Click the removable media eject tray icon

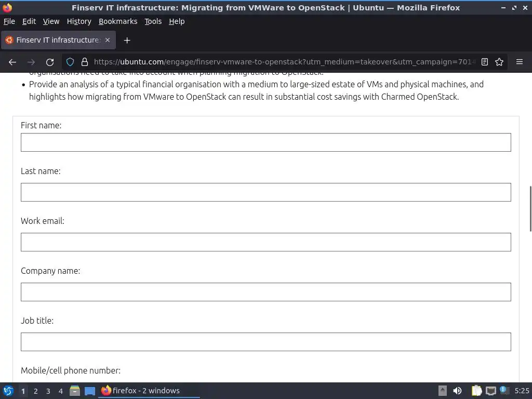[x=443, y=391]
